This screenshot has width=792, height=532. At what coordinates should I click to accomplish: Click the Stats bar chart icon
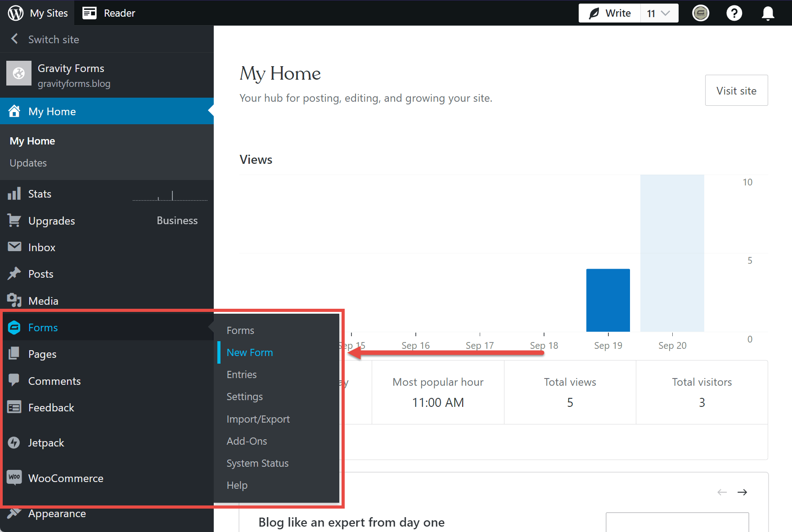(14, 194)
